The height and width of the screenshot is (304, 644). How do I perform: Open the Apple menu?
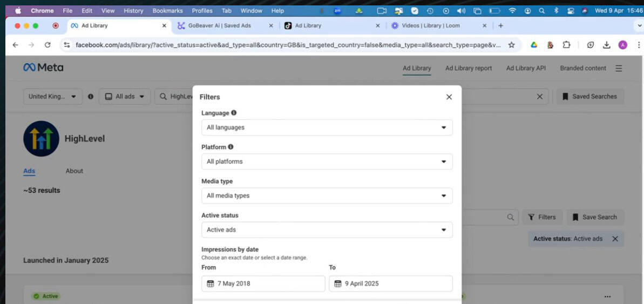tap(18, 11)
